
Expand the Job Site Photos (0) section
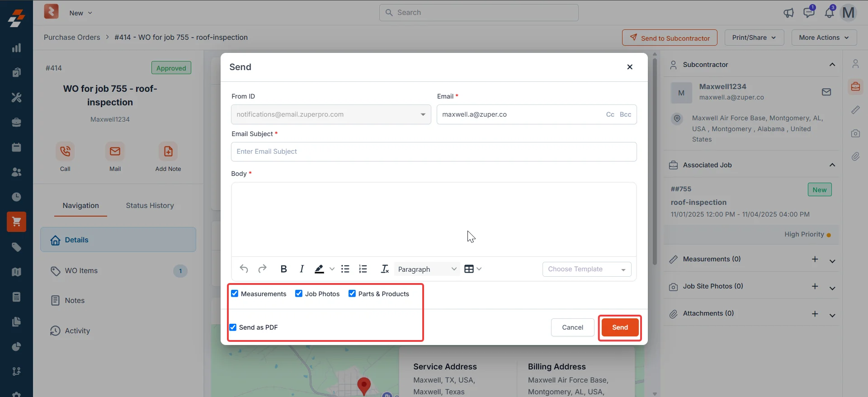pyautogui.click(x=832, y=288)
